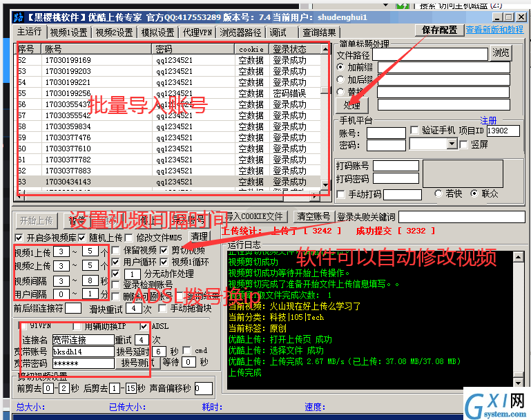Select account row 17030199169
Screen dimensions: 531x420
tap(169, 60)
